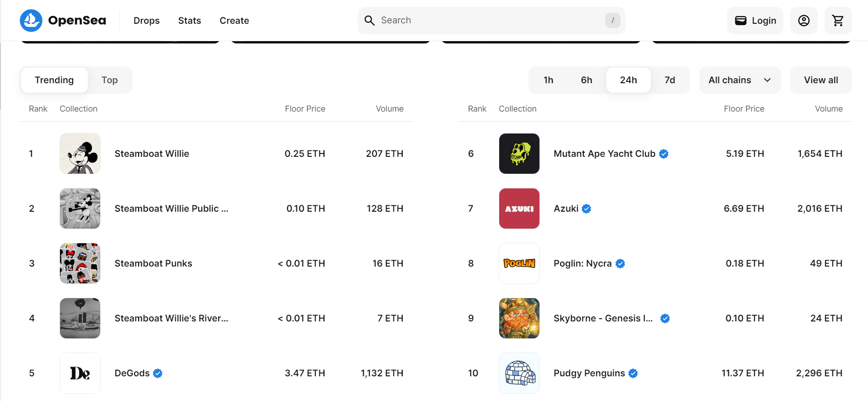Switch to the Trending toggle
Image resolution: width=868 pixels, height=401 pixels.
54,80
